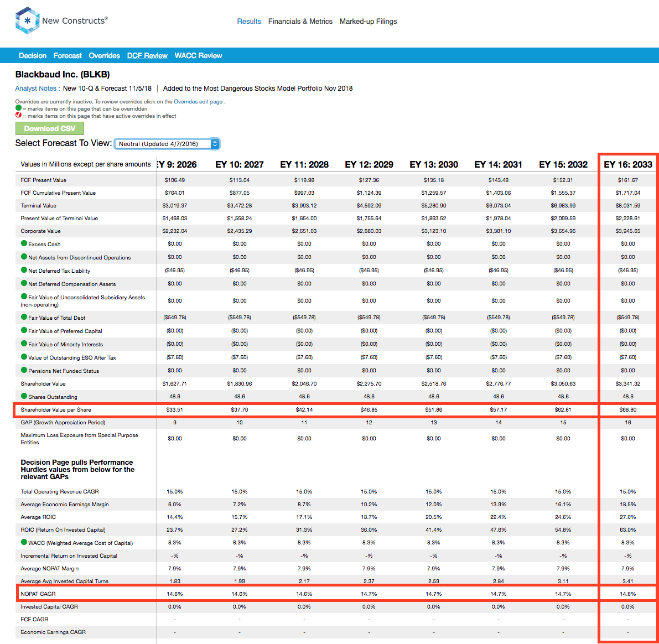
Task: Click the Blackbaud Inc. (BLKB) heading
Action: 63,74
